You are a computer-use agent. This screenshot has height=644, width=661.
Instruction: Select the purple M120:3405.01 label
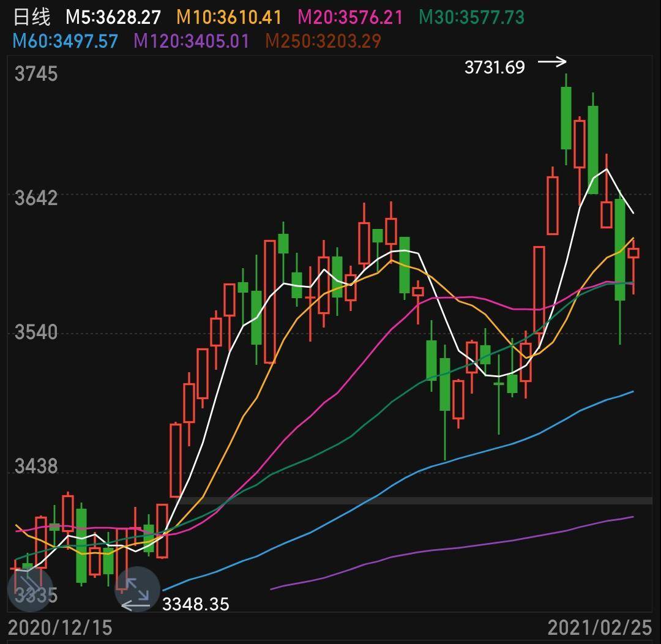click(x=192, y=41)
